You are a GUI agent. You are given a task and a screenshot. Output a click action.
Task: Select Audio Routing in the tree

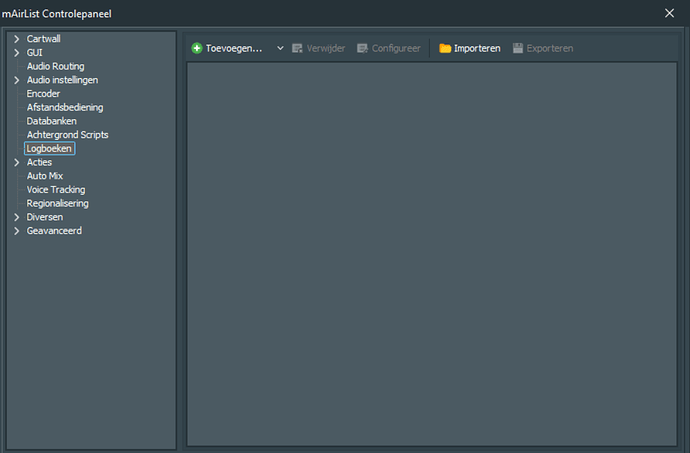(55, 66)
